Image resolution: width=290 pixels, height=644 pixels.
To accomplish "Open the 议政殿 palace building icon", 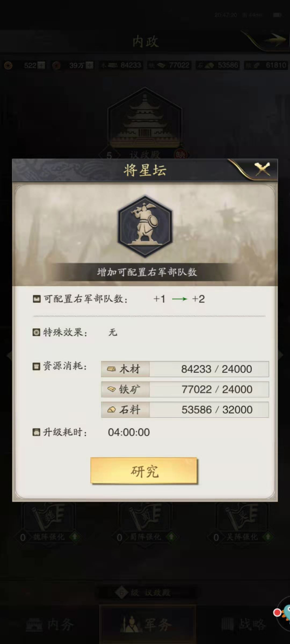I will [x=145, y=118].
